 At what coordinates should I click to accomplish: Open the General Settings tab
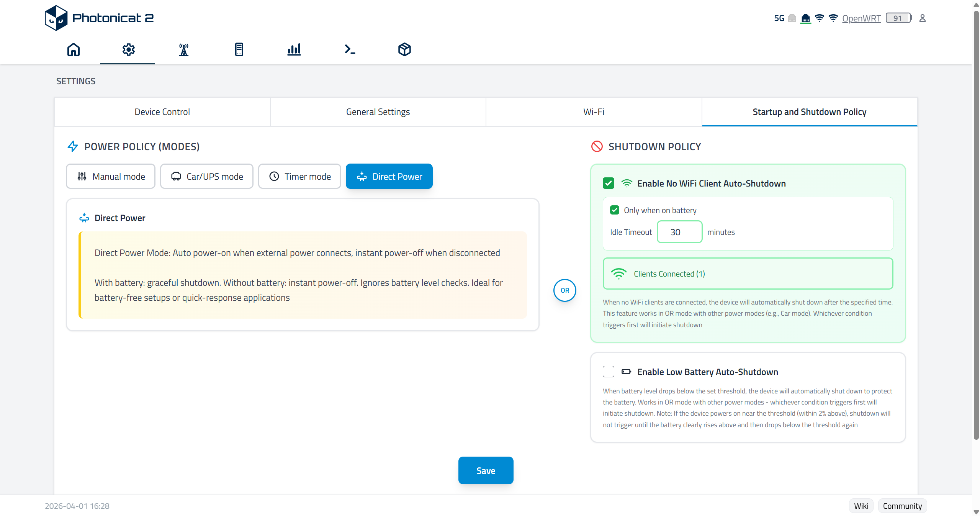pos(378,111)
